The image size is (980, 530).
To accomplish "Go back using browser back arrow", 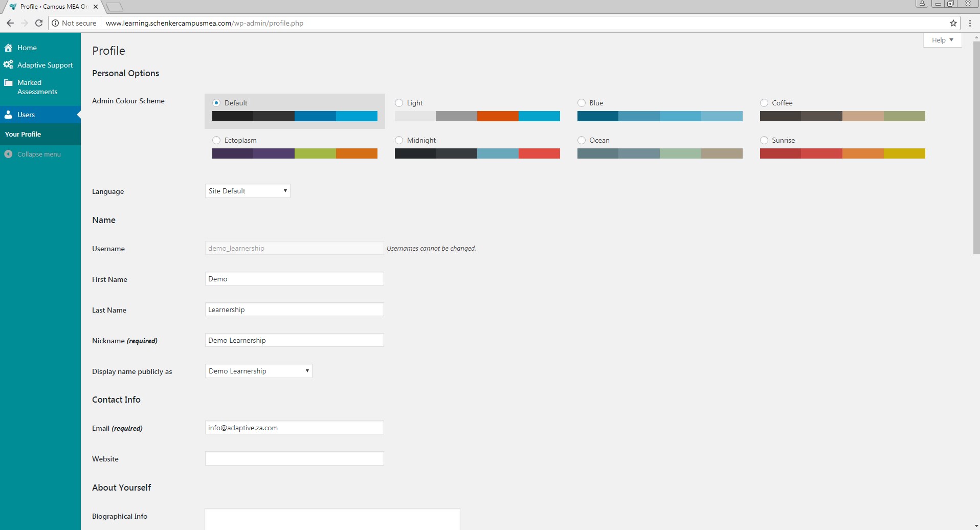I will (x=10, y=23).
